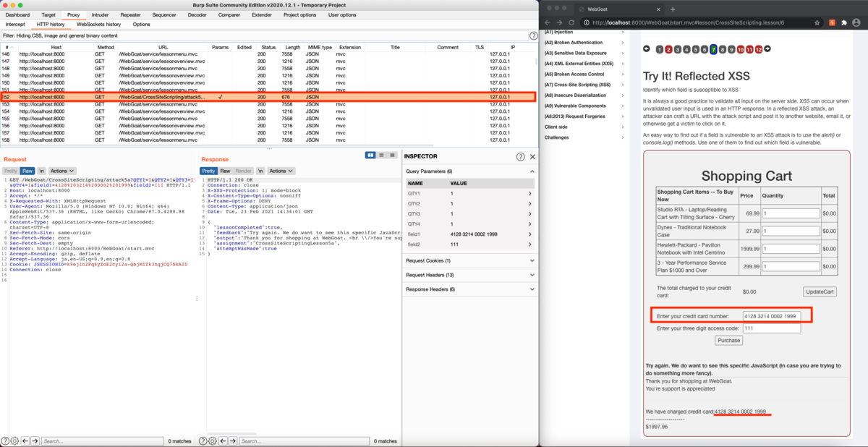The height and width of the screenshot is (447, 868).
Task: Open a new browser tab
Action: (x=673, y=9)
